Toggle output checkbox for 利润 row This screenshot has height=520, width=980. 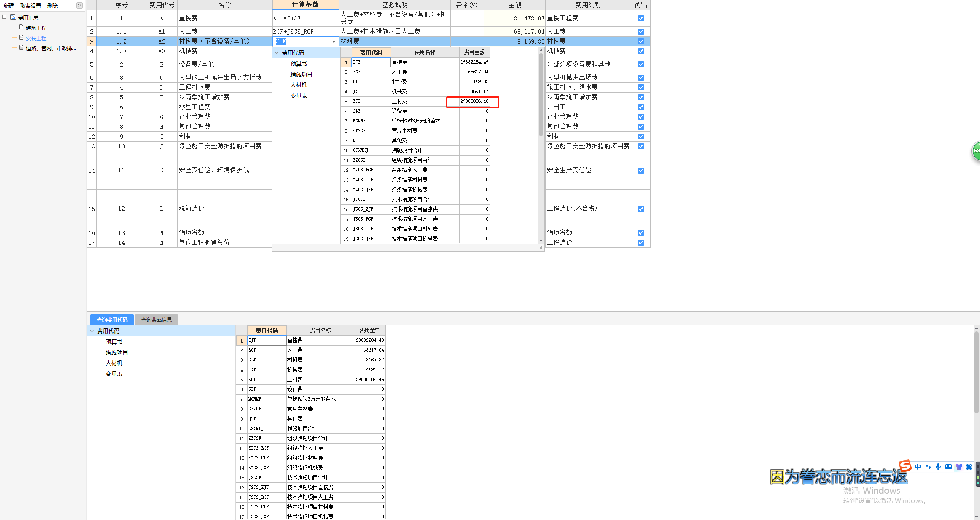[x=641, y=137]
